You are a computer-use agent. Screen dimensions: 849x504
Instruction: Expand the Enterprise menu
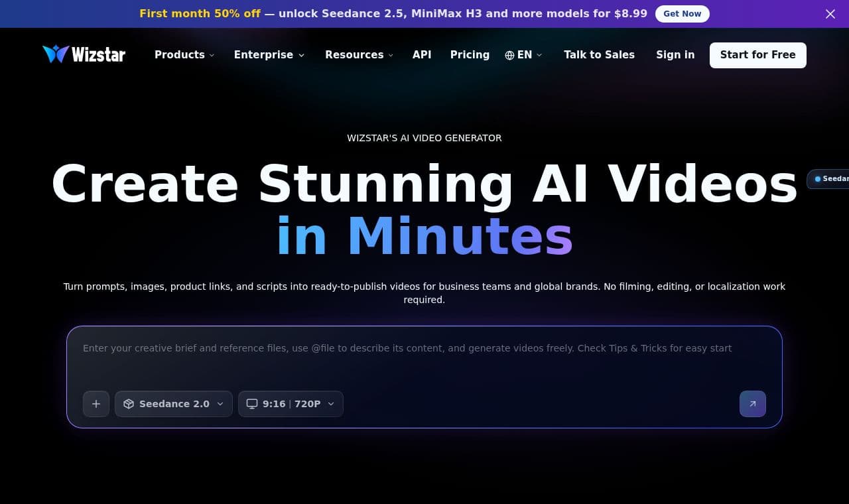tap(269, 55)
